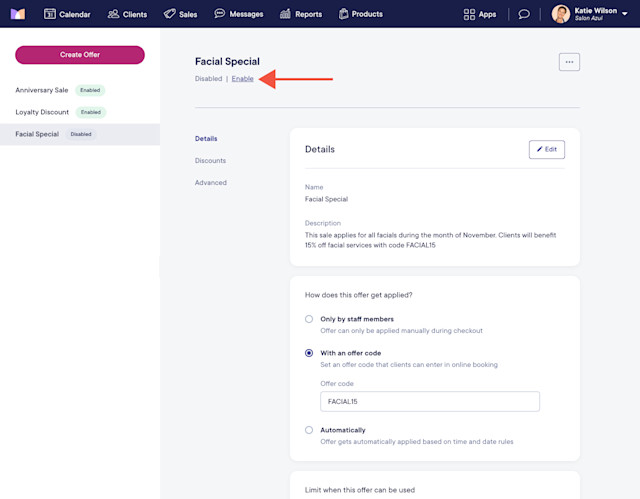Click the Disabled badge in sidebar
The image size is (640, 499).
point(81,134)
